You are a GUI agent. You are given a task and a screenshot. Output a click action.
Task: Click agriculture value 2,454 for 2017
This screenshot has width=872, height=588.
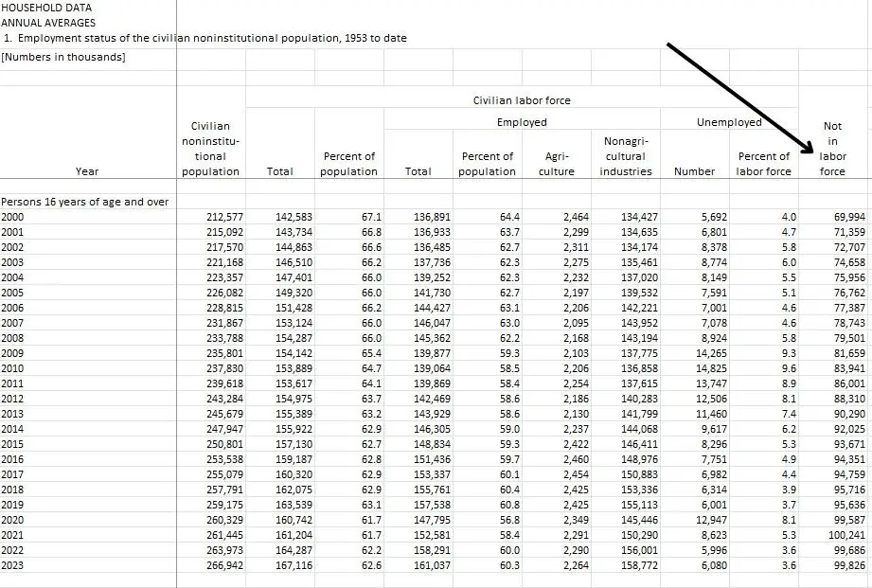click(x=576, y=474)
